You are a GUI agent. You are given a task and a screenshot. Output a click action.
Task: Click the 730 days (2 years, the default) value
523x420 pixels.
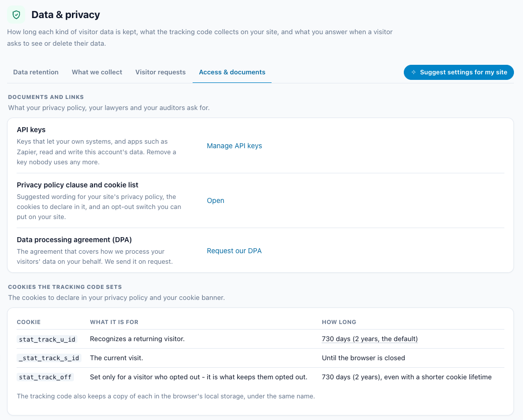[370, 339]
